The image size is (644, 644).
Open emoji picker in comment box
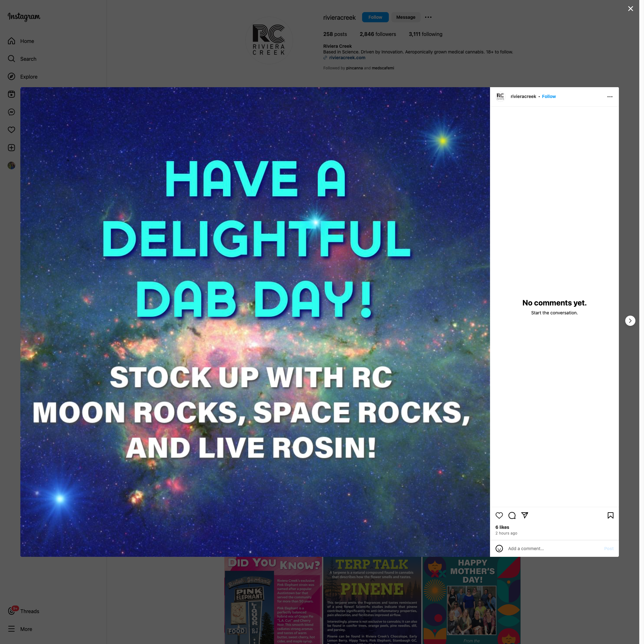(x=499, y=548)
